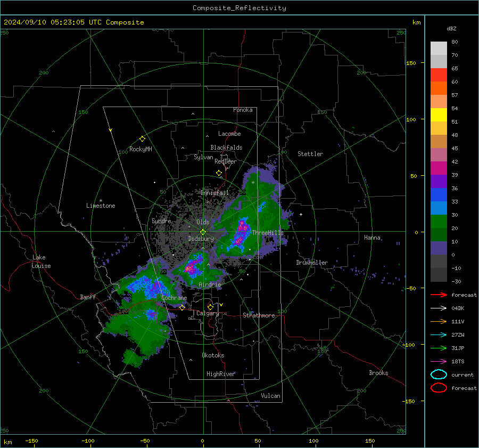Click the Banff town label
This screenshot has height=448, width=479.
click(x=88, y=297)
